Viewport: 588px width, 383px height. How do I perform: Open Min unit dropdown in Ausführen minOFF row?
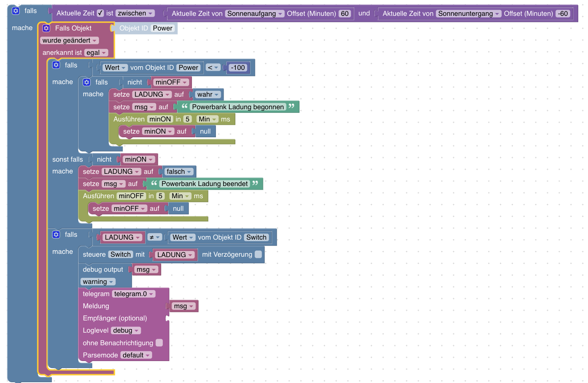pyautogui.click(x=180, y=196)
